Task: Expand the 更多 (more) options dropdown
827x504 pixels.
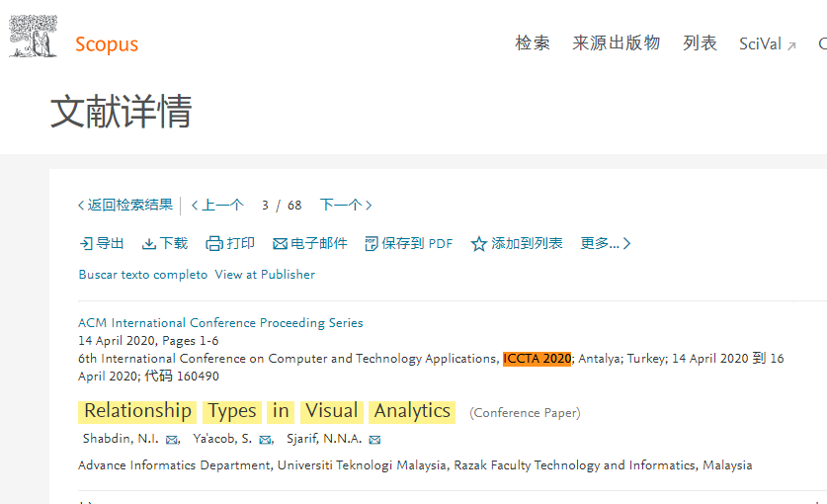Action: pyautogui.click(x=605, y=243)
